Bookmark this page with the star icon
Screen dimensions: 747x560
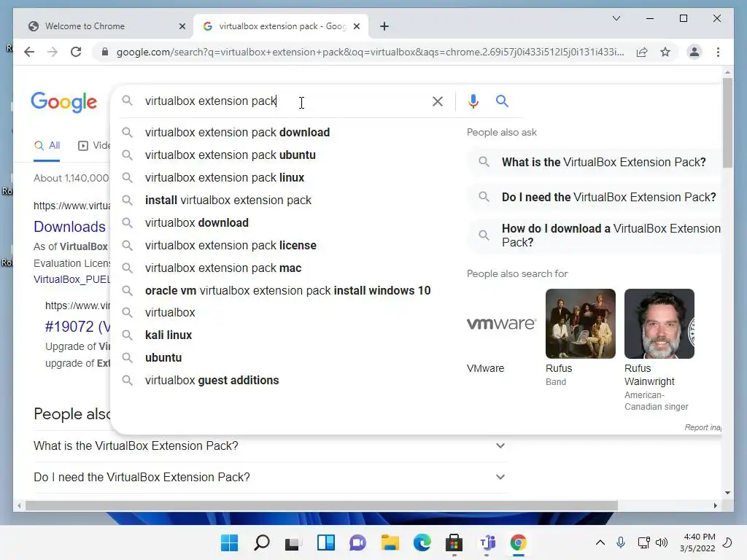click(665, 52)
